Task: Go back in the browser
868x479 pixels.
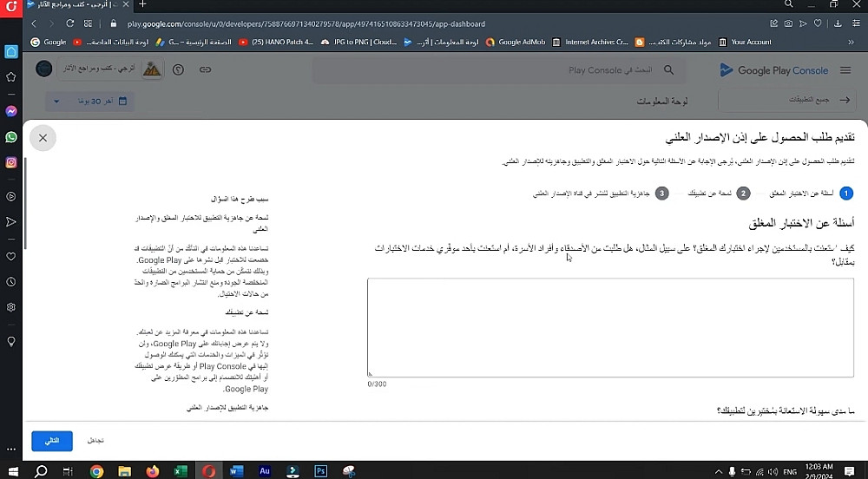Action: pyautogui.click(x=34, y=23)
